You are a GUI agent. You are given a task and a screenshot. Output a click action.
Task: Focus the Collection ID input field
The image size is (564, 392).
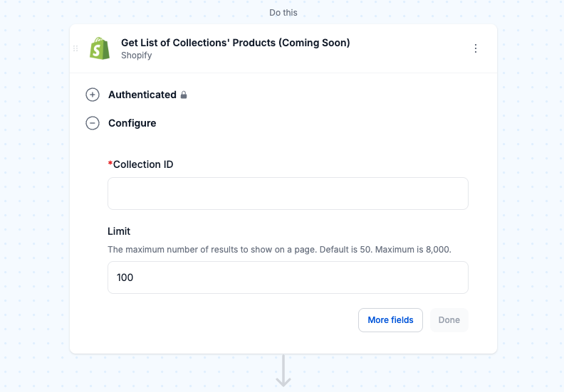pyautogui.click(x=288, y=194)
